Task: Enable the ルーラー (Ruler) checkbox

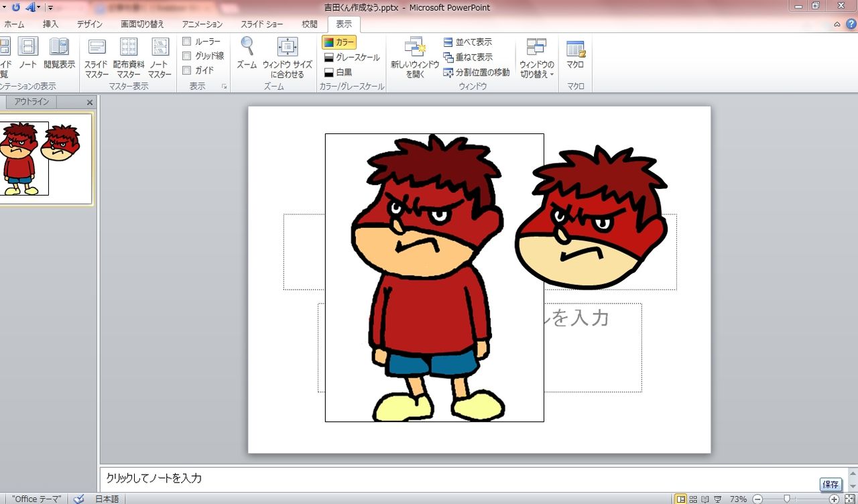Action: tap(187, 42)
